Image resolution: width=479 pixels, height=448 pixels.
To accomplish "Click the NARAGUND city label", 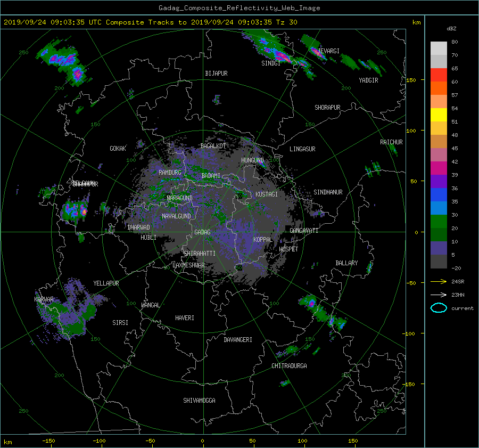I will [x=180, y=198].
